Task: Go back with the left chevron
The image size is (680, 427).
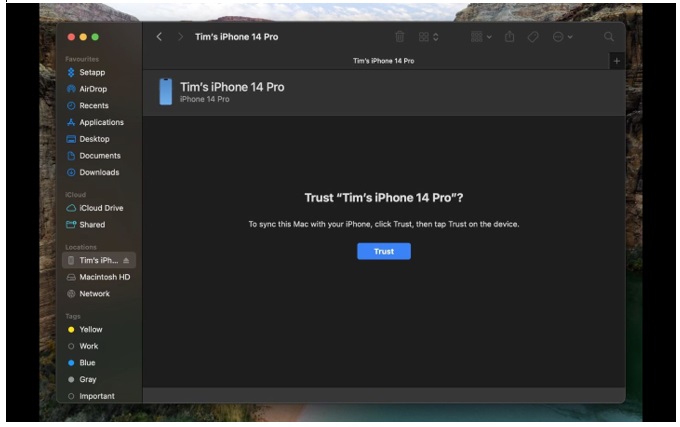Action: 159,37
